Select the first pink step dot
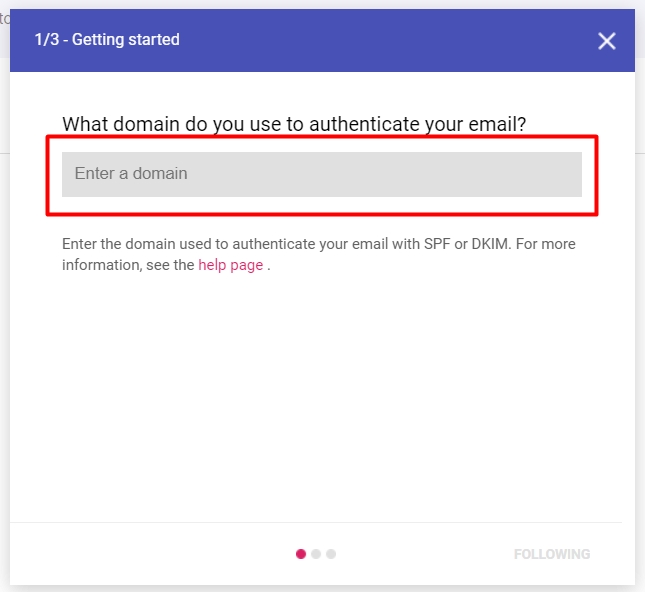645x592 pixels. (x=301, y=554)
